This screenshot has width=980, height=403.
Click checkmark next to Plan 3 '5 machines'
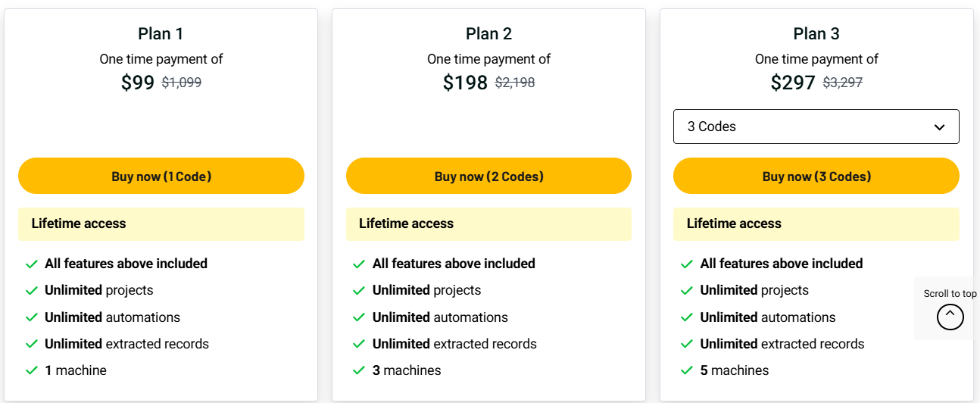click(x=687, y=370)
